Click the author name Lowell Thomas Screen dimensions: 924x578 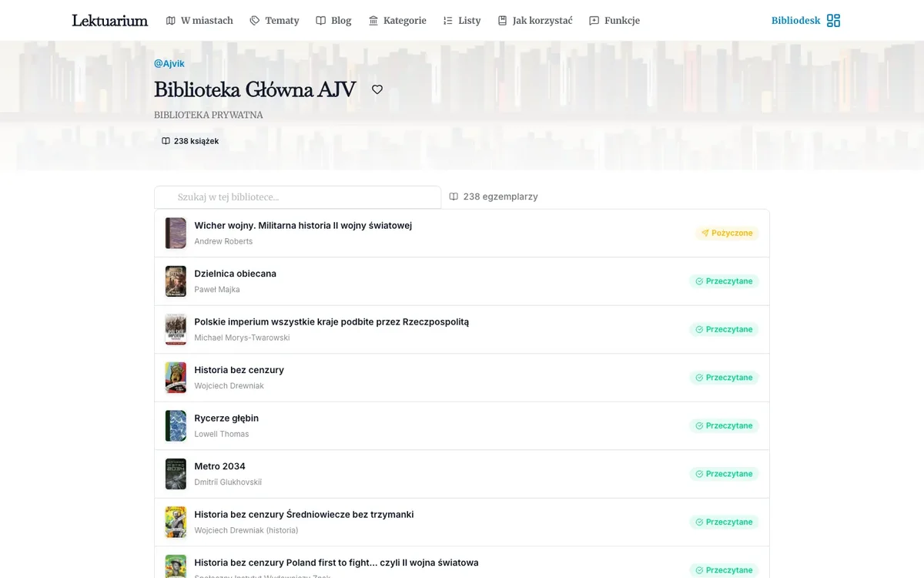(222, 434)
